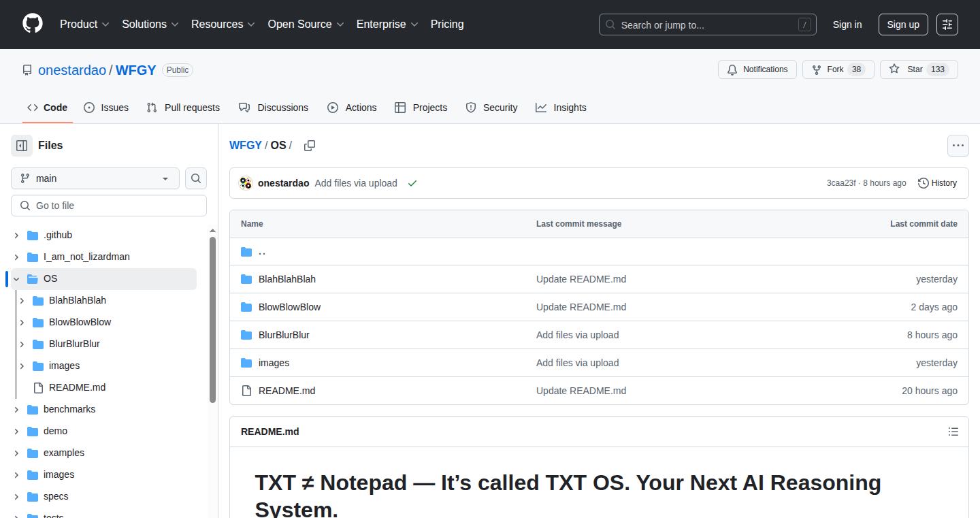Screen dimensions: 980x518
Task: Click the WFGY breadcrumb link
Action: point(246,146)
